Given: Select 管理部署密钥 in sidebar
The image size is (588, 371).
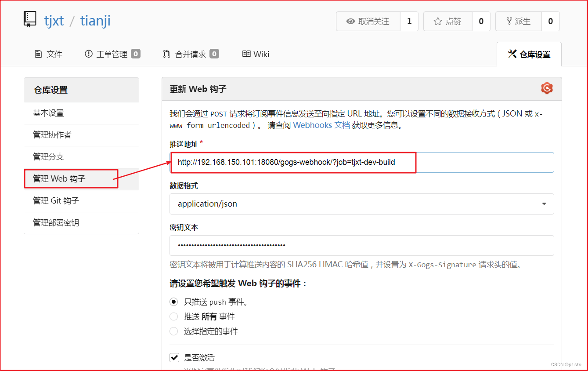Looking at the screenshot, I should (x=81, y=223).
